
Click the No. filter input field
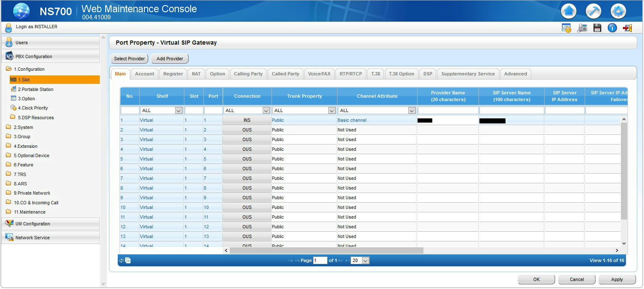pos(130,110)
